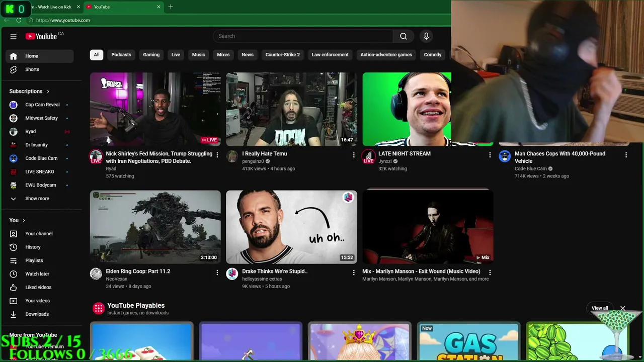Click the YouTube search field

tap(303, 36)
